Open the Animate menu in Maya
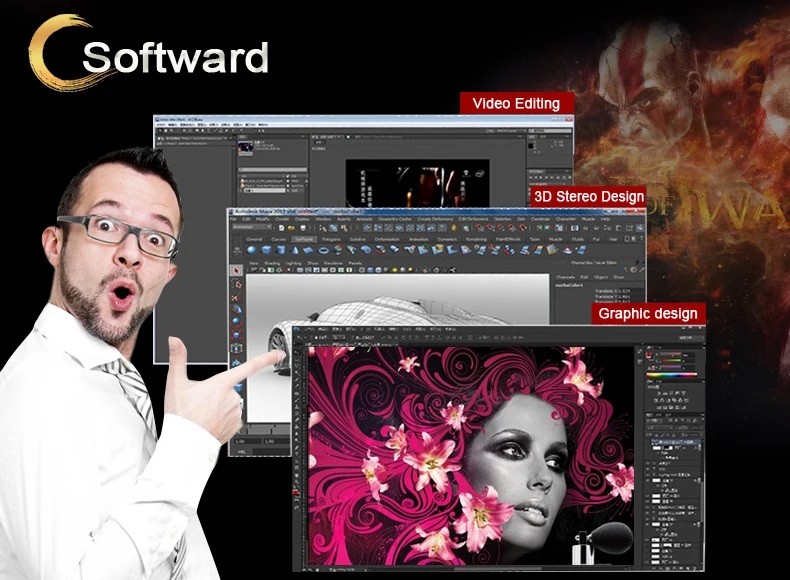Screen dimensions: 790x580 (364, 219)
